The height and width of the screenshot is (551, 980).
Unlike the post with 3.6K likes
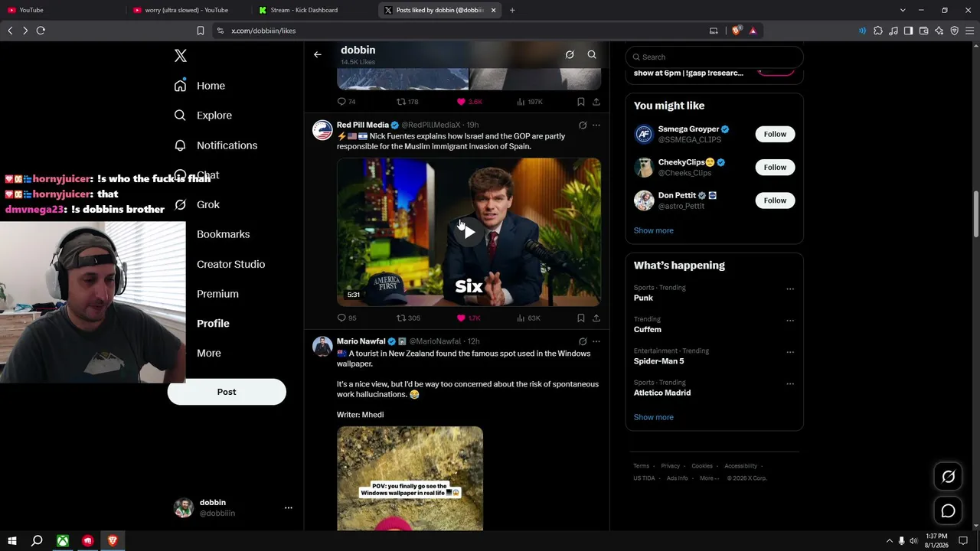point(469,102)
